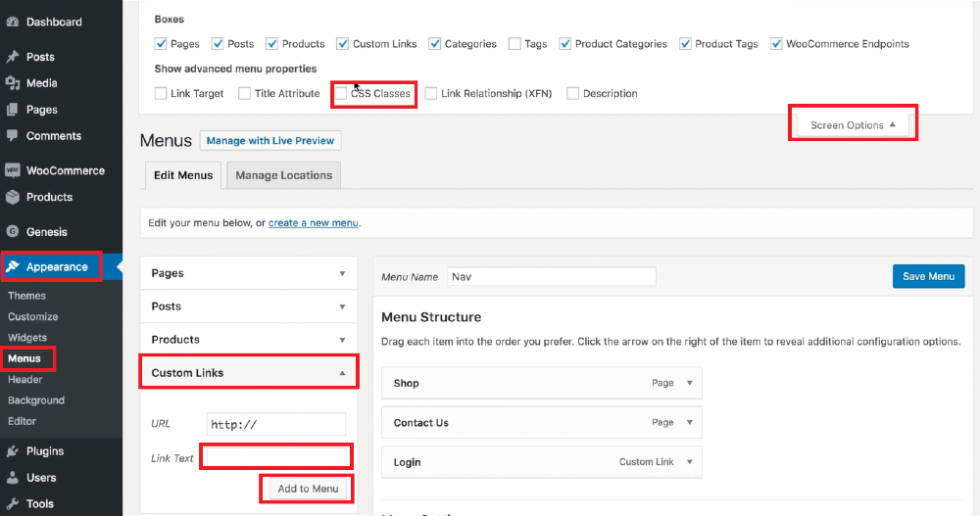Expand the Login custom link item

pos(690,462)
